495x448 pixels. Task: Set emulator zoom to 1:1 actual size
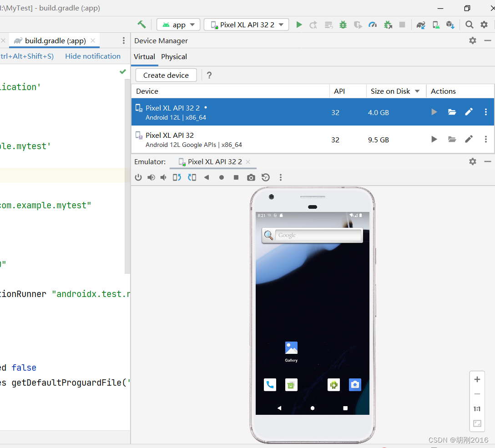coord(477,409)
